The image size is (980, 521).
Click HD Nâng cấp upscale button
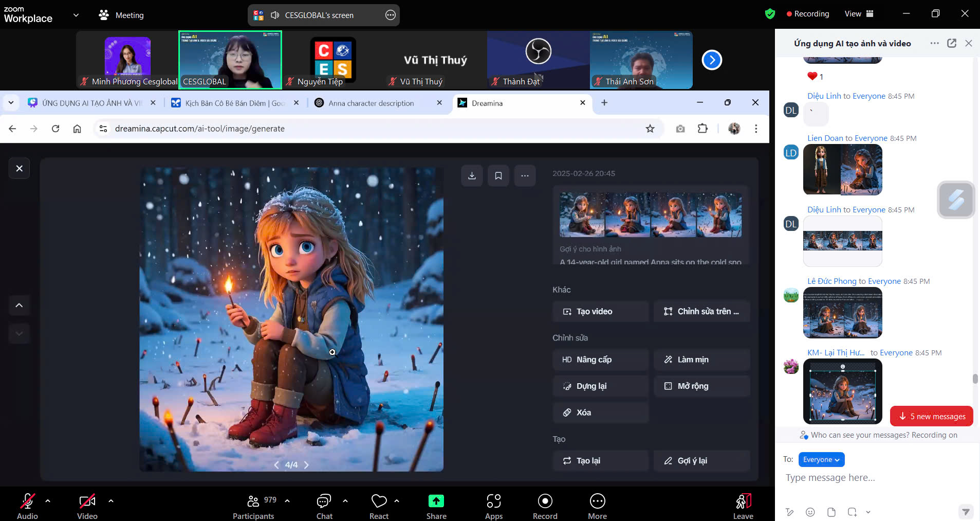[x=601, y=360]
